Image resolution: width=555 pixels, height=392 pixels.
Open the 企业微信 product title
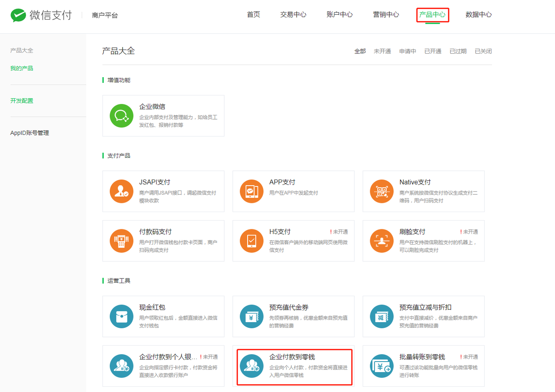point(152,107)
